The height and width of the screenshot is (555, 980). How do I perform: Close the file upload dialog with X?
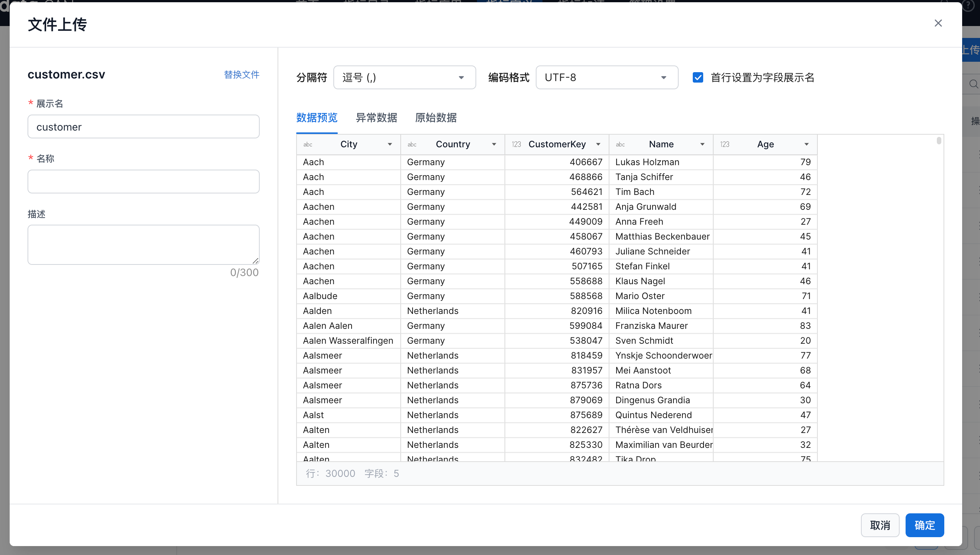(x=938, y=23)
